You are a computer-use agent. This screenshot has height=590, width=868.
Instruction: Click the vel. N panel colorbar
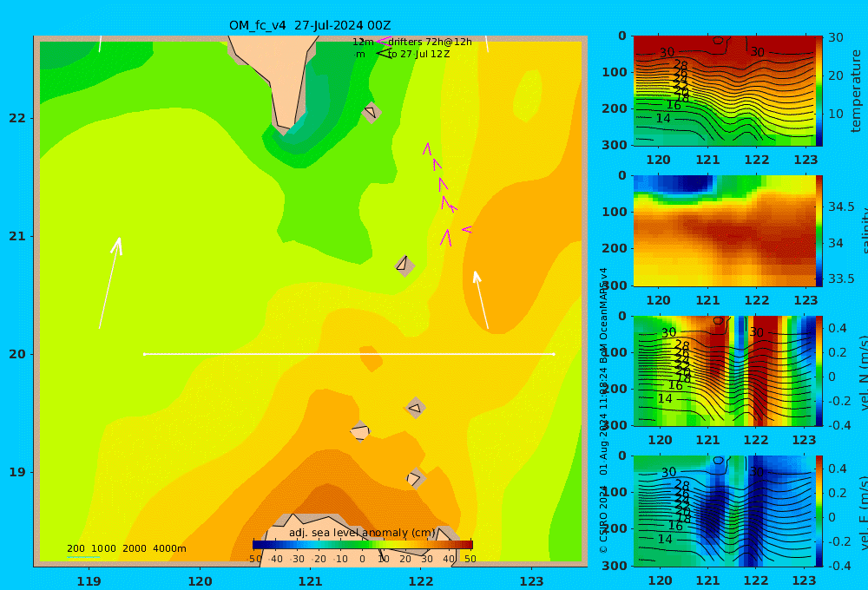tap(819, 370)
